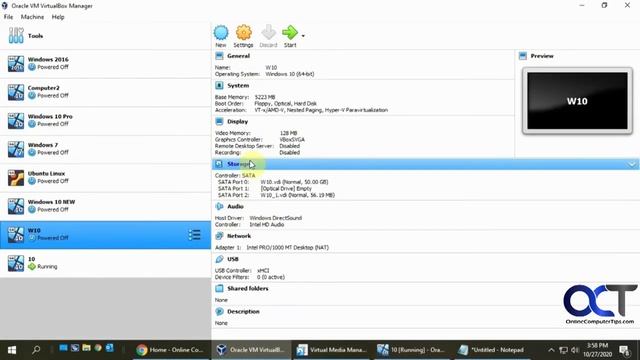Click the Display section monitor icon
Screen dimensions: 640x360
tap(219, 122)
